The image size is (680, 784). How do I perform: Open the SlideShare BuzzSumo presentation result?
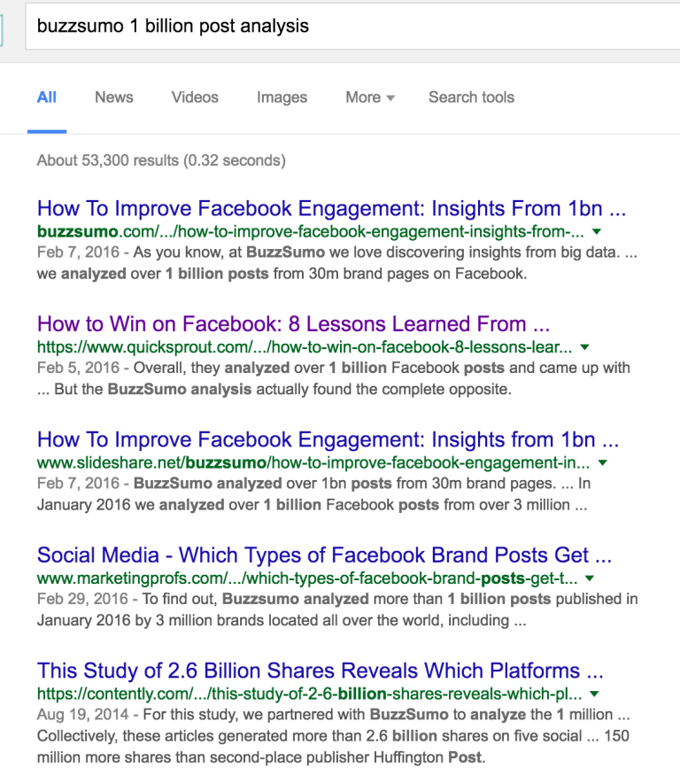point(328,438)
